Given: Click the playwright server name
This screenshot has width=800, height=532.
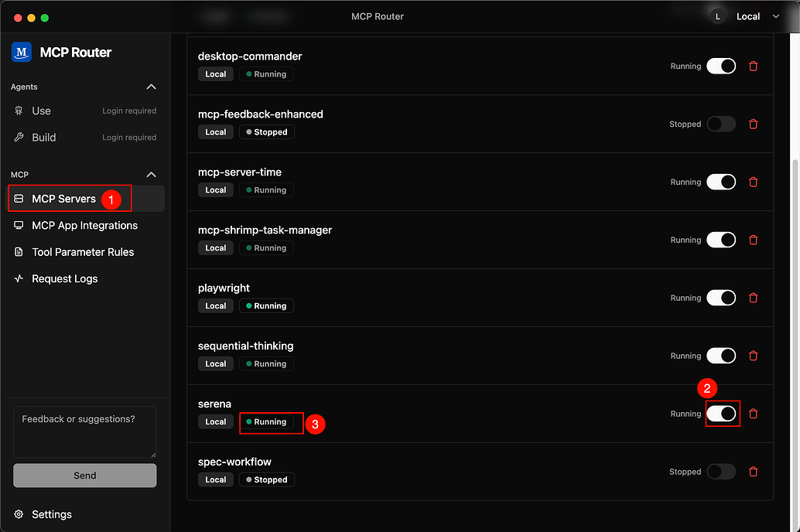Looking at the screenshot, I should point(224,288).
